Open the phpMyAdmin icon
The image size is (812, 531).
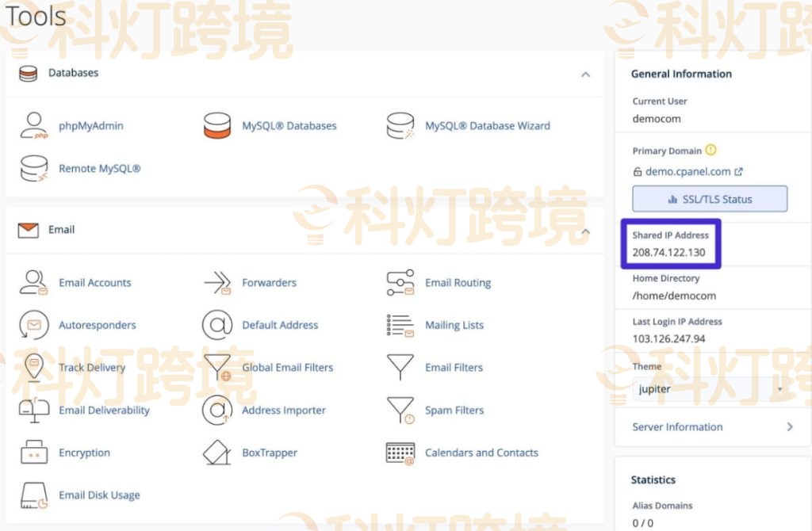[x=33, y=124]
